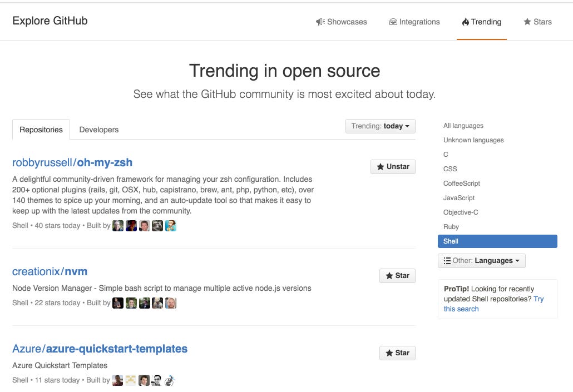
Task: Star the creationix/nvm repository
Action: [397, 276]
